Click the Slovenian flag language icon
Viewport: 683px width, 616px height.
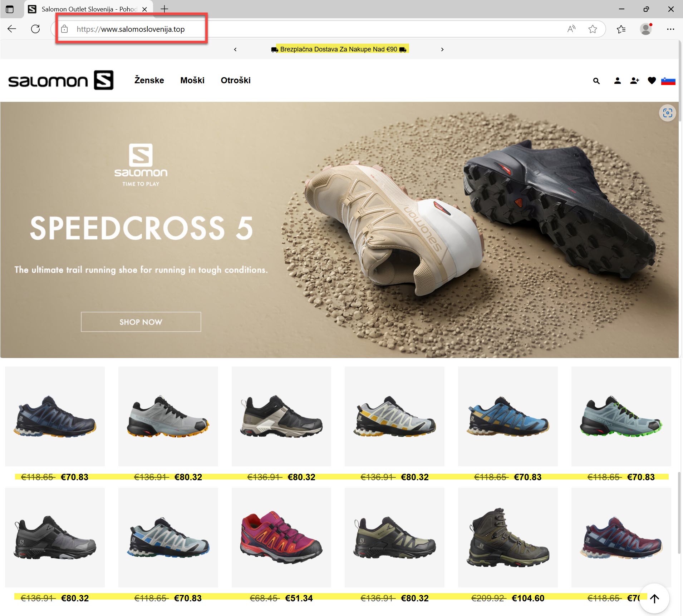click(x=668, y=81)
